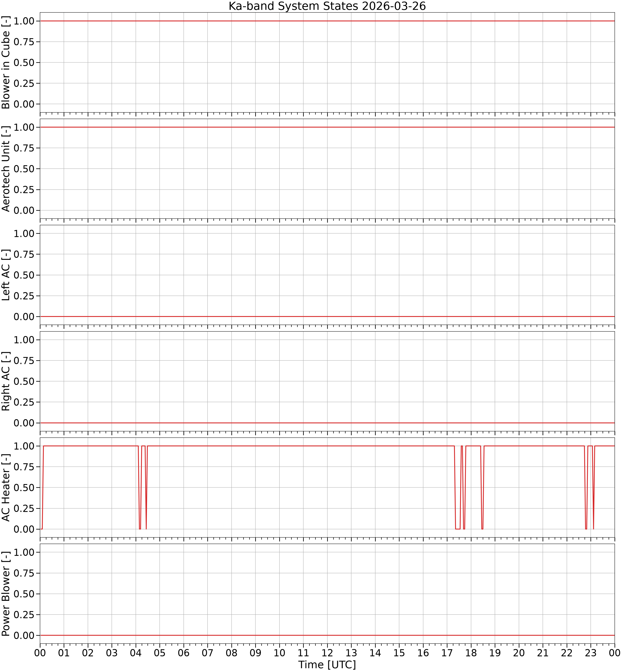
Task: Click the Blower in Cube axis label
Action: click(x=6, y=63)
